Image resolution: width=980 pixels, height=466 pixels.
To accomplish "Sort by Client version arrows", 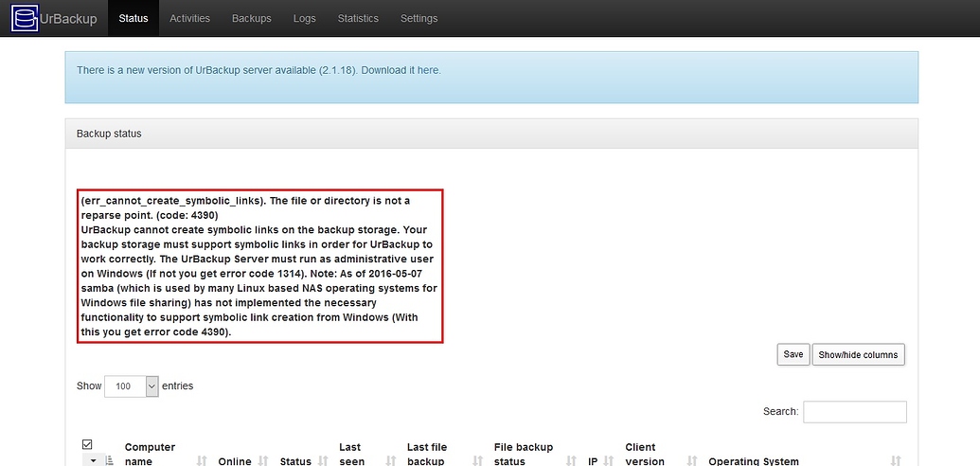I will pos(692,461).
